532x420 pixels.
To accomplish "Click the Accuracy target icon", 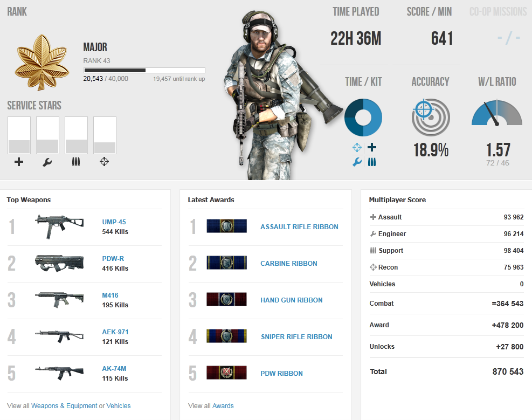I will [x=431, y=118].
